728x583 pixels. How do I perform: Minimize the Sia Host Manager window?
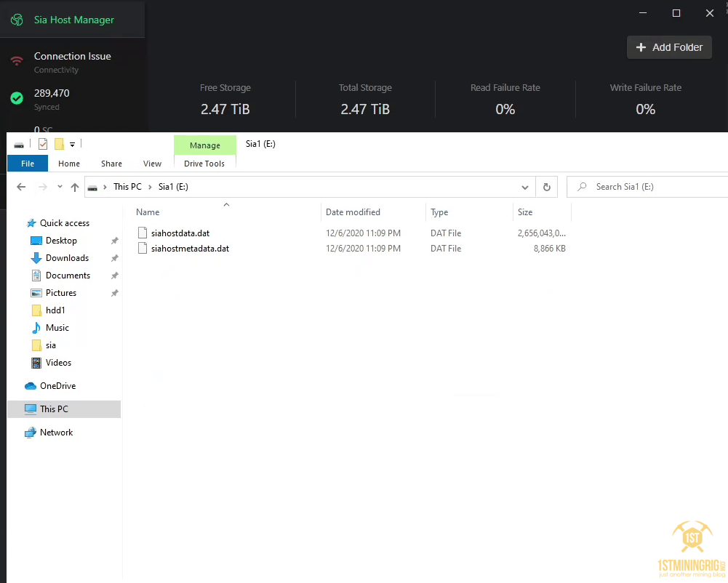[643, 13]
